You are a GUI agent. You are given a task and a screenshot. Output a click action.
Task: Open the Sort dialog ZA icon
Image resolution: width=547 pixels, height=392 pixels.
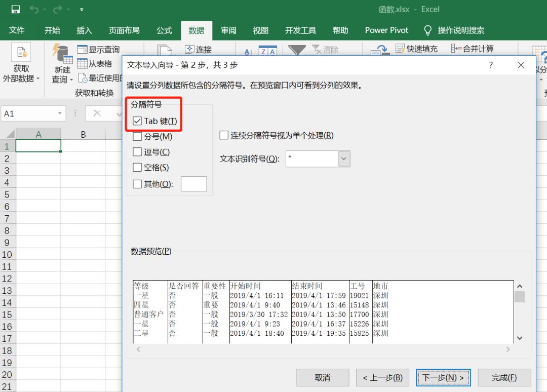(268, 51)
